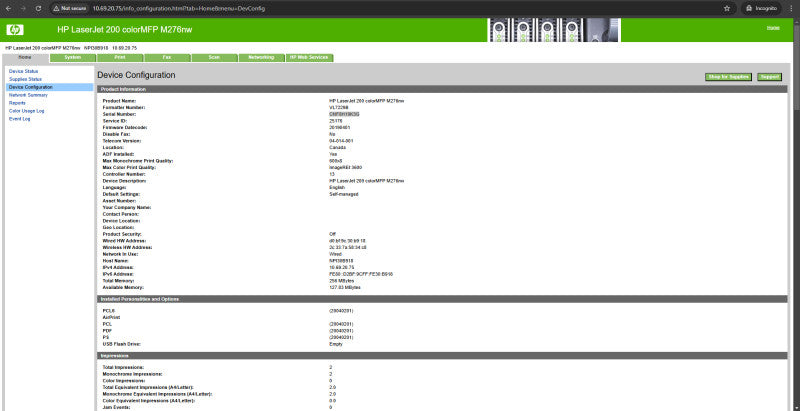Screen dimensions: 800x411
Task: Click the Default Settings value Self-managed
Action: click(x=344, y=194)
